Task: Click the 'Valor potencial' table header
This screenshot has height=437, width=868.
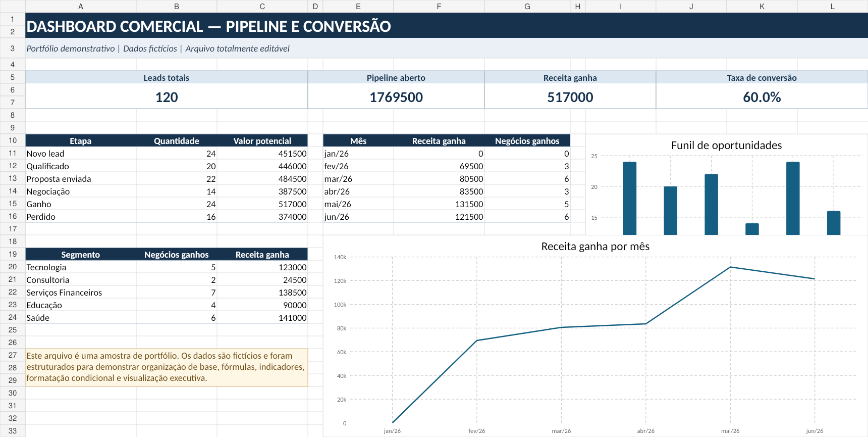Action: pos(262,140)
